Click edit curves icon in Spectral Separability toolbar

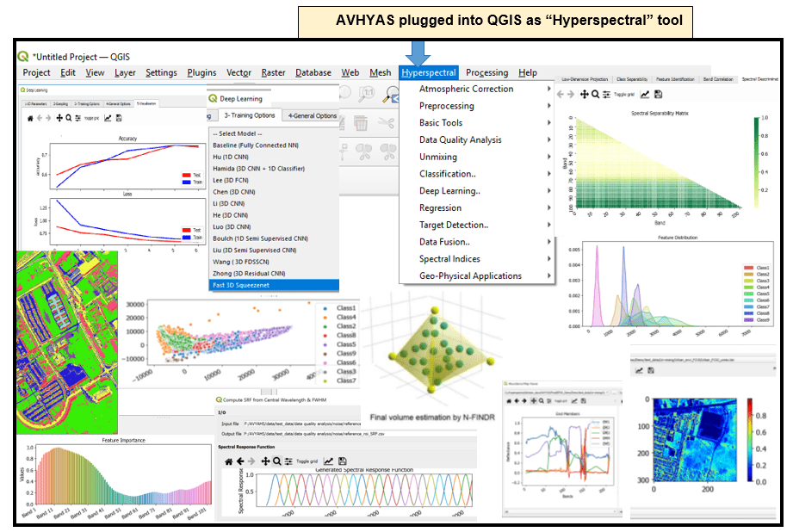(645, 95)
